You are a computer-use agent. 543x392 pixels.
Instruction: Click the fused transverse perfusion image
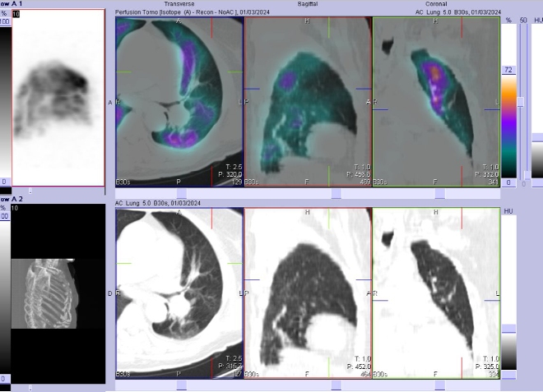[179, 100]
